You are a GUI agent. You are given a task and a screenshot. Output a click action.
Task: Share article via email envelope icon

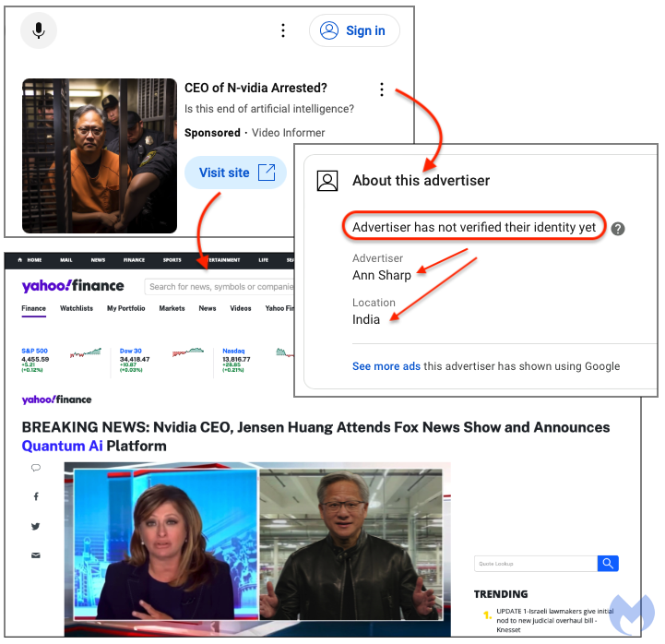click(x=36, y=555)
